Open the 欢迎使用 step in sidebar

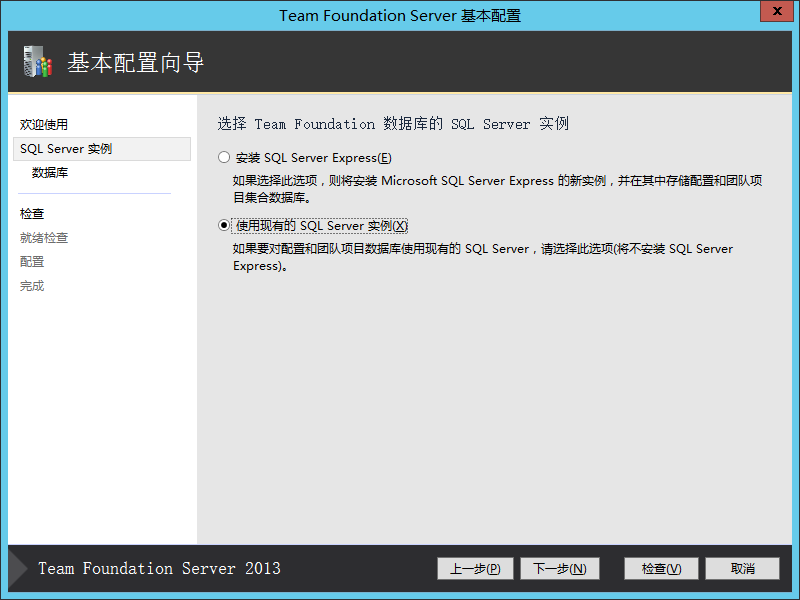(x=44, y=124)
